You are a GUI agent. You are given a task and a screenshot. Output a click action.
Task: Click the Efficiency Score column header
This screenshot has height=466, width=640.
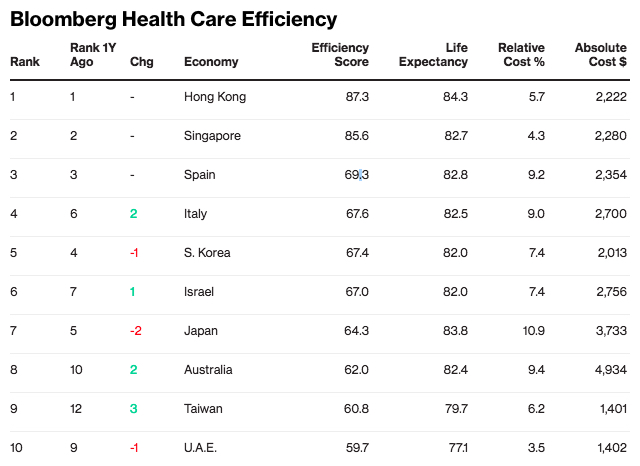[x=340, y=55]
